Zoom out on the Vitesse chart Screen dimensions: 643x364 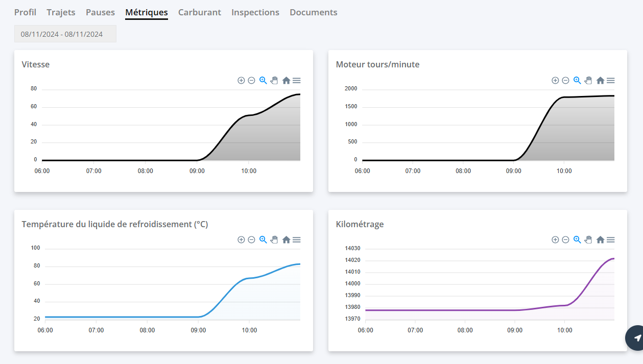click(x=251, y=80)
